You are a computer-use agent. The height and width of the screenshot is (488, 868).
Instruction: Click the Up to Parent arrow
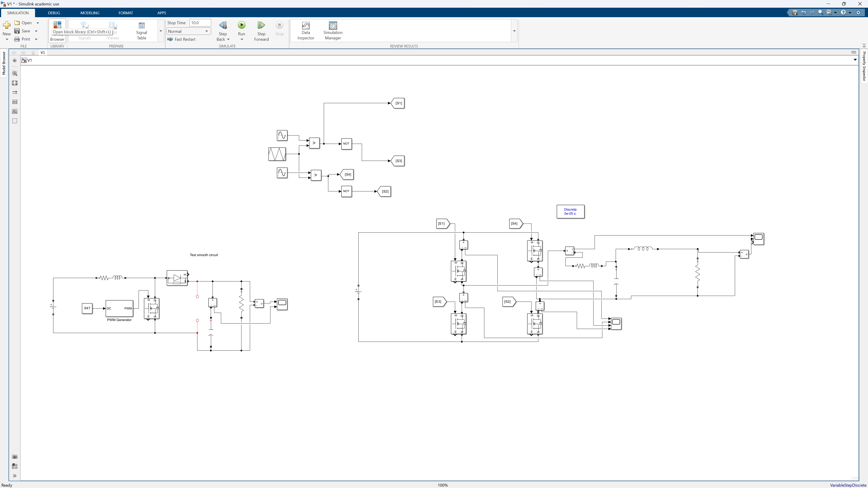coord(33,53)
